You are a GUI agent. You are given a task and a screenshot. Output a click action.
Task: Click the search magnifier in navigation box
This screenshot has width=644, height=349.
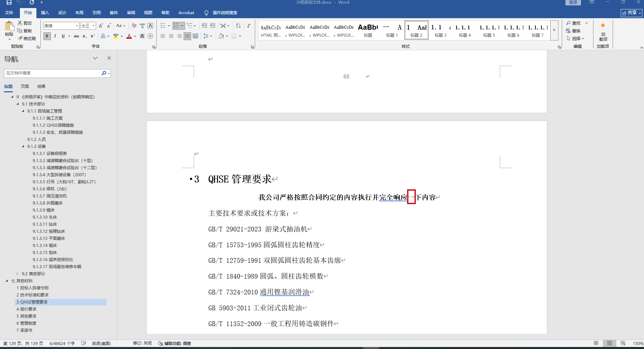tap(104, 73)
